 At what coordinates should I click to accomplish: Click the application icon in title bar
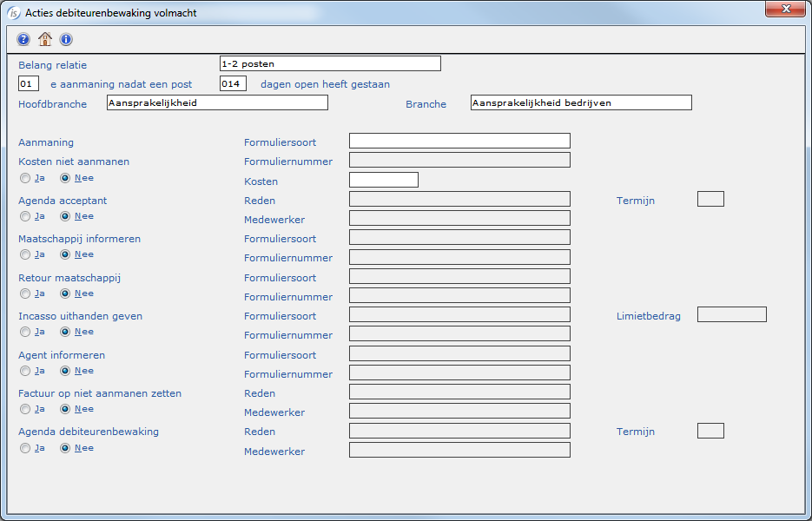(x=14, y=12)
